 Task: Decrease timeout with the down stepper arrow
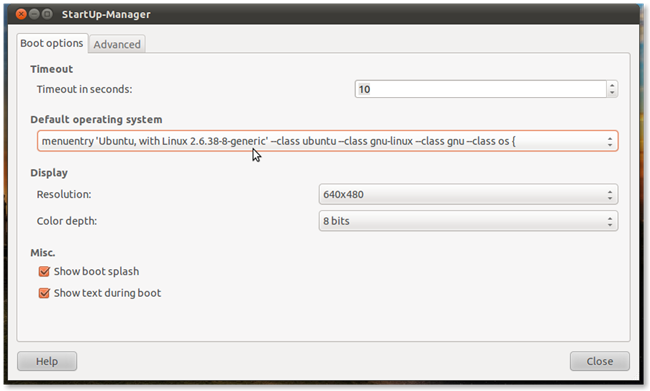[x=612, y=93]
